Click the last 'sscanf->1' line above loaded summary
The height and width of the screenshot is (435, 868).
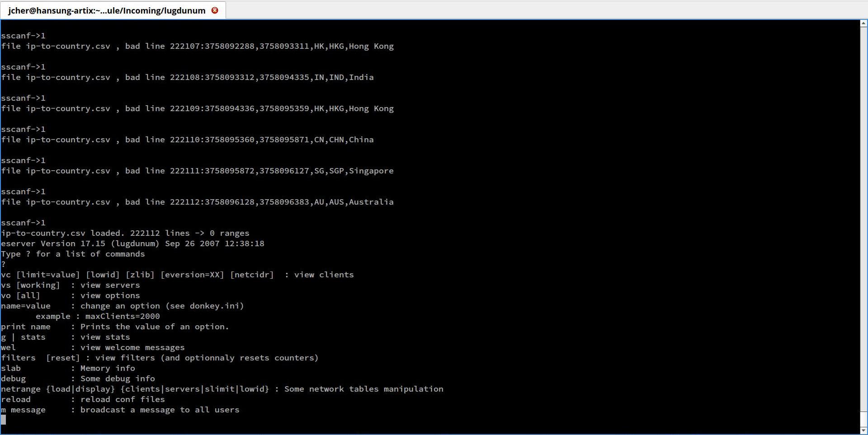pyautogui.click(x=23, y=223)
